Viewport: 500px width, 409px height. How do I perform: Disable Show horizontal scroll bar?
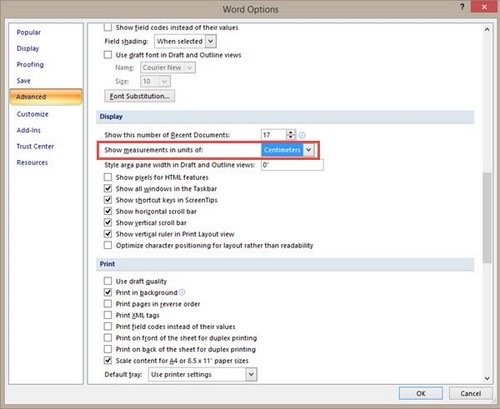pyautogui.click(x=108, y=211)
